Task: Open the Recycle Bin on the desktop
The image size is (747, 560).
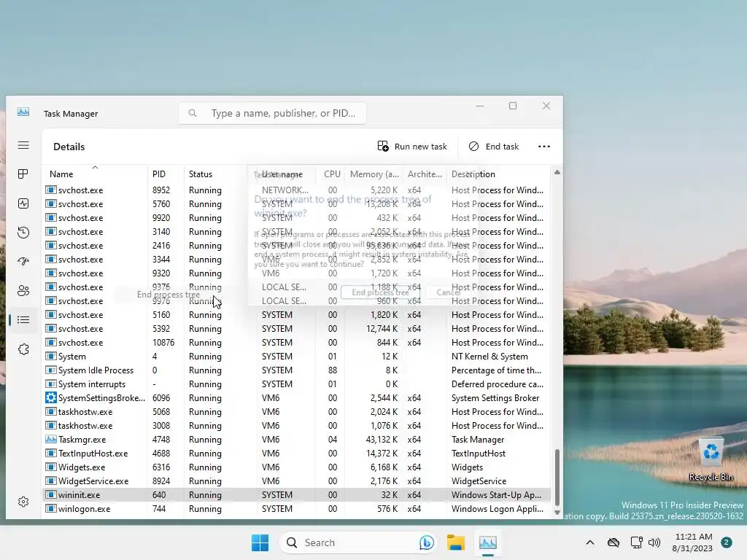Action: pos(711,459)
